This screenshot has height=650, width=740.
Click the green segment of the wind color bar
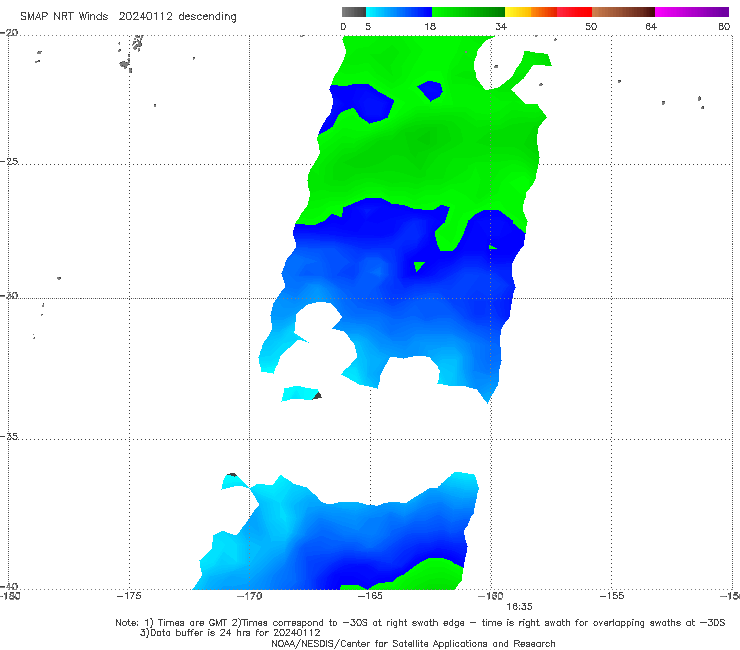[468, 12]
